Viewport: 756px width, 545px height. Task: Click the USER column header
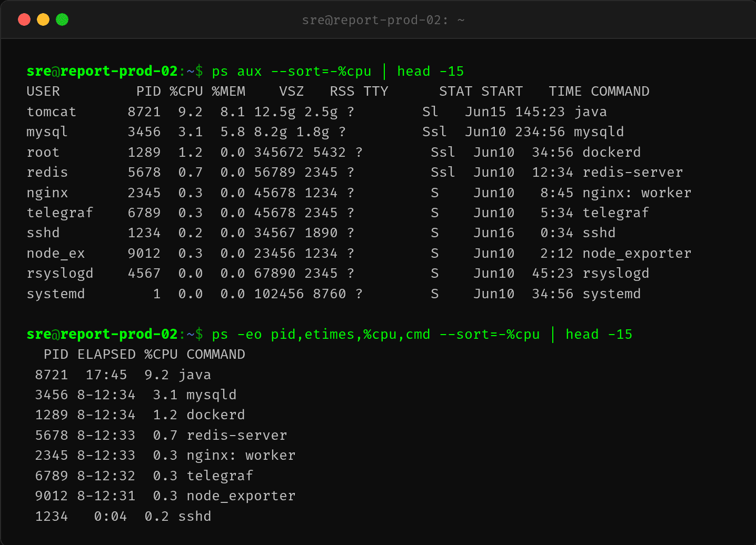click(x=43, y=92)
